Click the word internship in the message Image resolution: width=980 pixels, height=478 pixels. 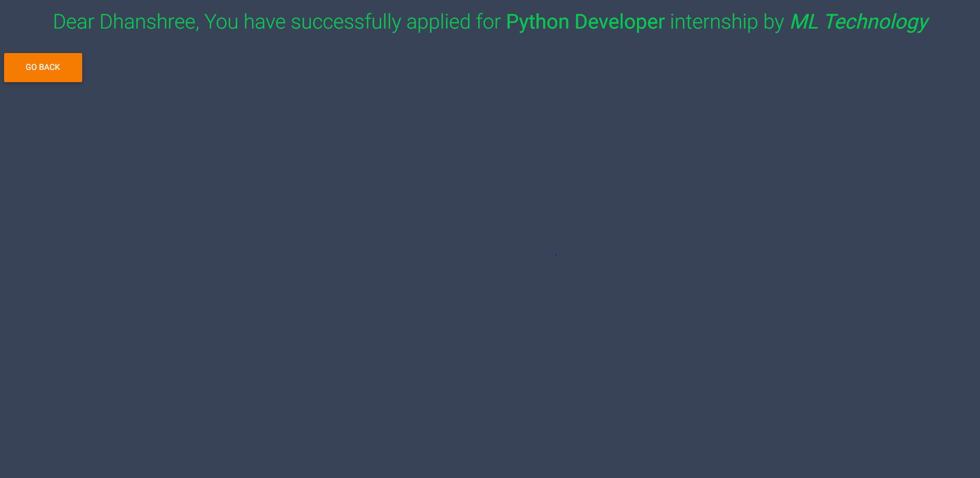click(714, 22)
